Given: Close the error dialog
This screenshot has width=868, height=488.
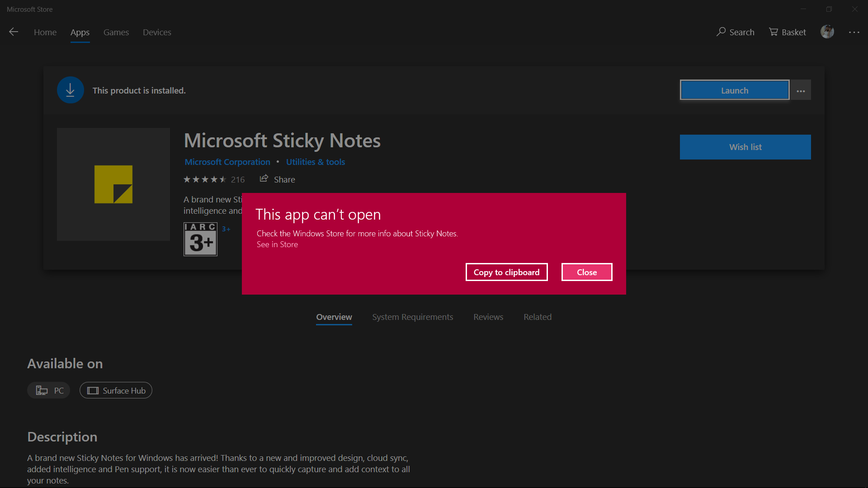Looking at the screenshot, I should click(586, 272).
